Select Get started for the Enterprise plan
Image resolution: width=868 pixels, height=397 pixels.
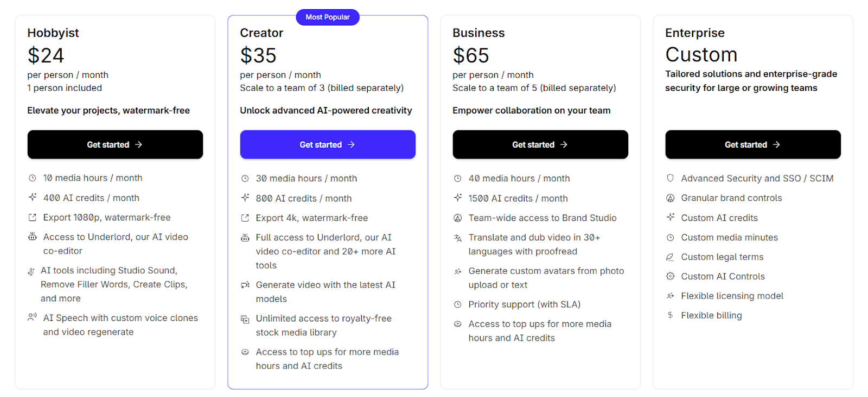click(x=753, y=144)
